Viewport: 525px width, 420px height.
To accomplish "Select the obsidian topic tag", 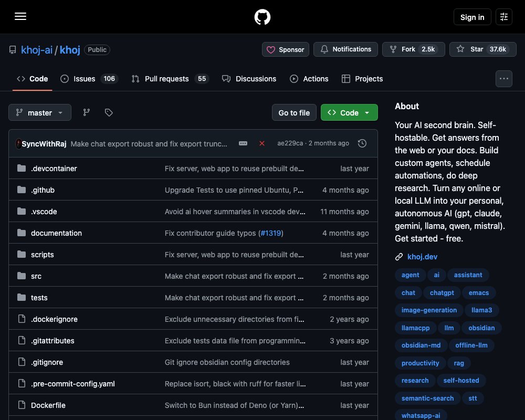I will point(481,328).
